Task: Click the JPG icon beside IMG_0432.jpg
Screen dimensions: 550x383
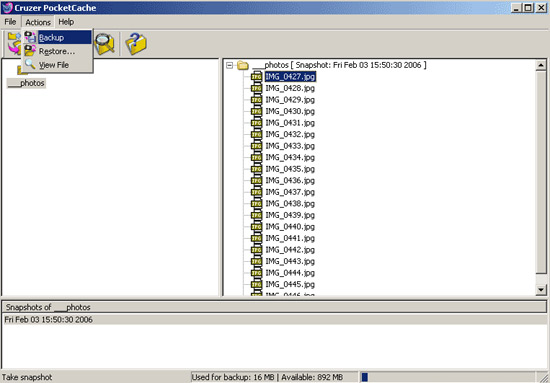Action: [256, 134]
